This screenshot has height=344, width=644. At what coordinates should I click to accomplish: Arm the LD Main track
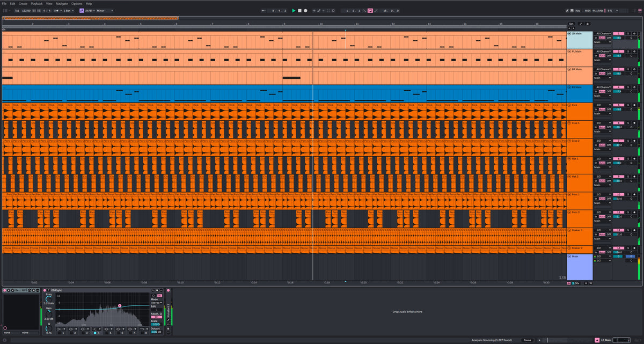click(x=634, y=33)
